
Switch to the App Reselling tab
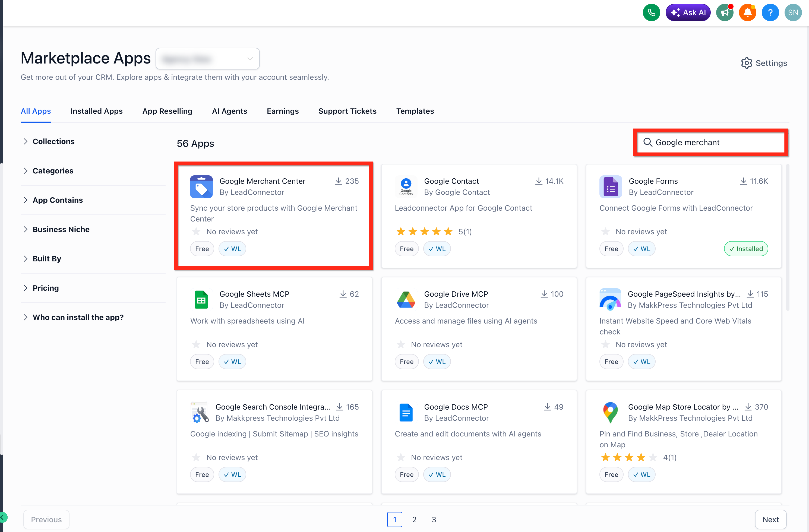click(x=167, y=111)
